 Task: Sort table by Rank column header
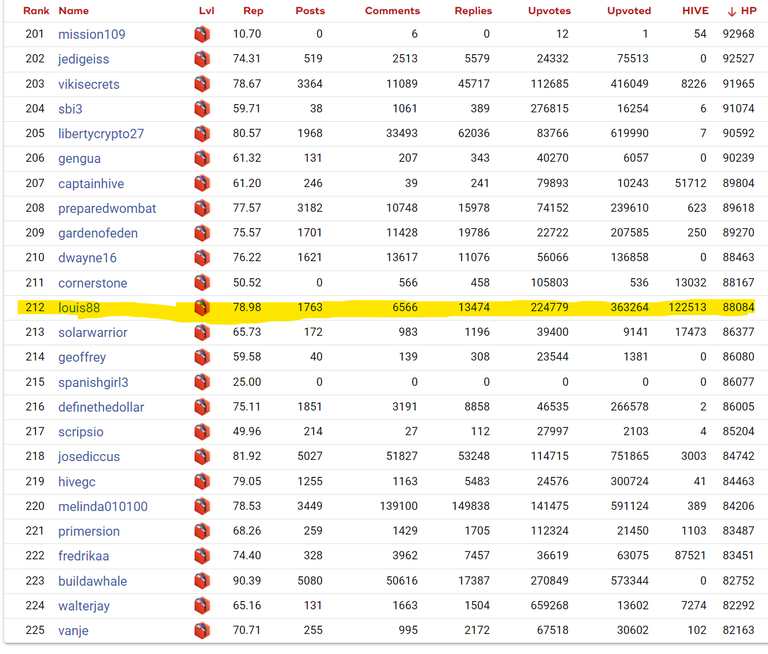[36, 11]
